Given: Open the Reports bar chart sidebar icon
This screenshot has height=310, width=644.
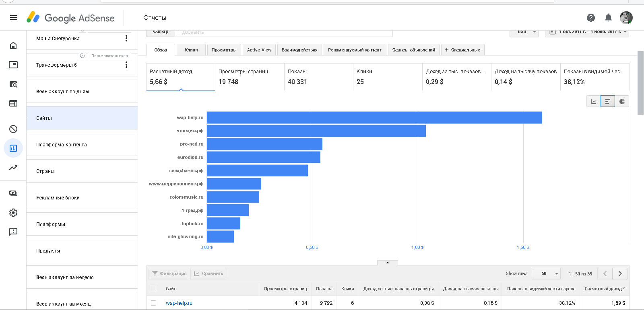Looking at the screenshot, I should coord(13,148).
